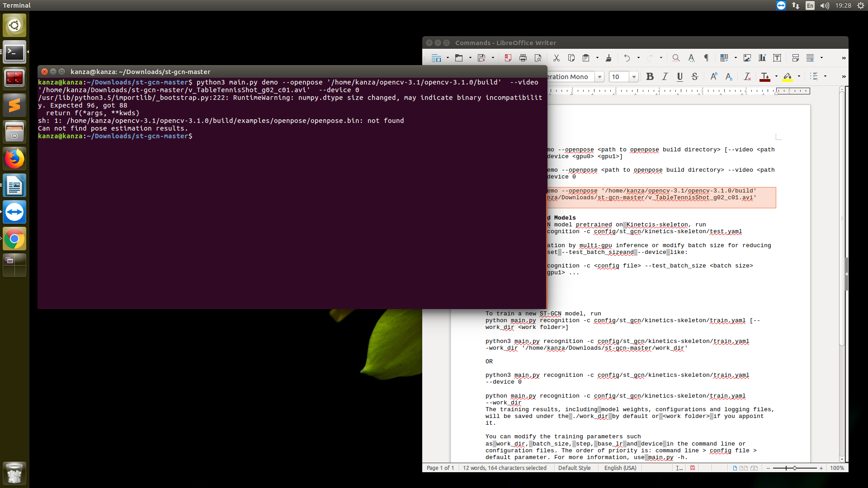Click the Clone Formatting paintbrush icon
868x488 pixels.
(609, 58)
